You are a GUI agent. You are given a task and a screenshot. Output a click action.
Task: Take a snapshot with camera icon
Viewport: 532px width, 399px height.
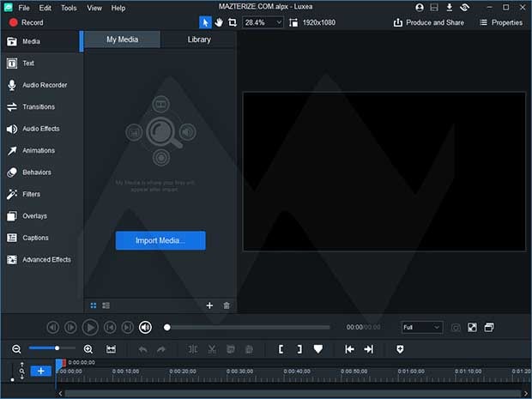pyautogui.click(x=456, y=328)
